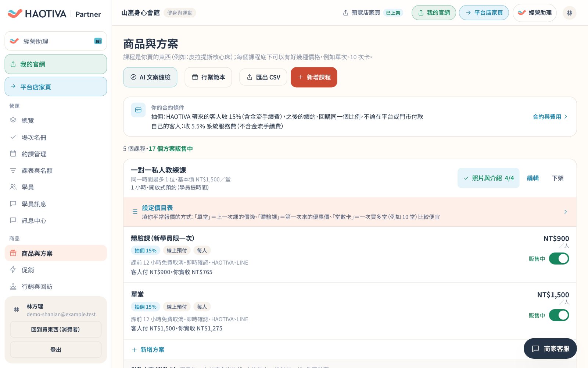This screenshot has height=368, width=588.
Task: Open 行業範本 templates
Action: [208, 77]
